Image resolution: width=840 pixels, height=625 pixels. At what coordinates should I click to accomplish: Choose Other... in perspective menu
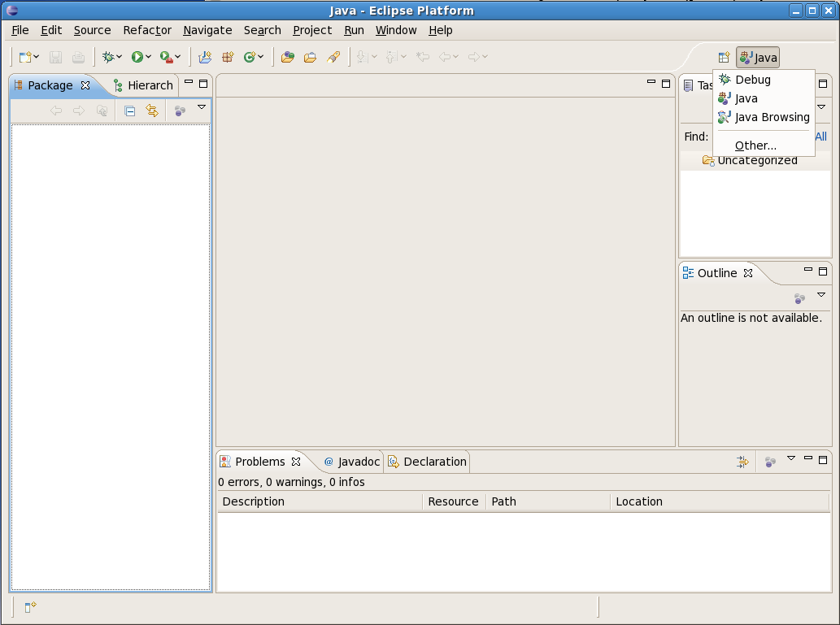755,145
